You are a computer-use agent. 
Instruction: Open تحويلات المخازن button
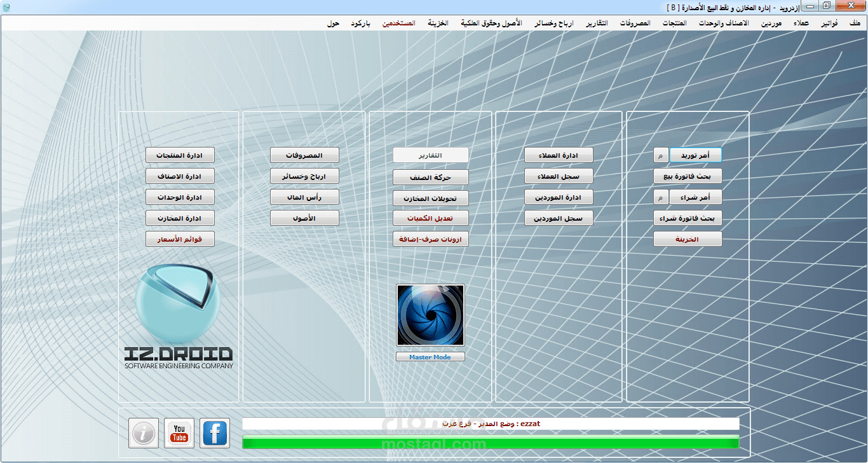point(430,198)
